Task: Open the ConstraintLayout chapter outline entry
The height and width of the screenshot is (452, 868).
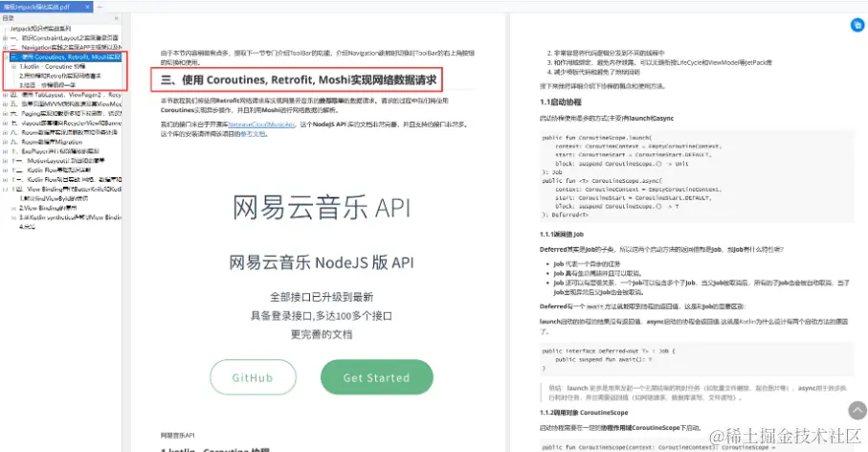Action: (x=65, y=38)
